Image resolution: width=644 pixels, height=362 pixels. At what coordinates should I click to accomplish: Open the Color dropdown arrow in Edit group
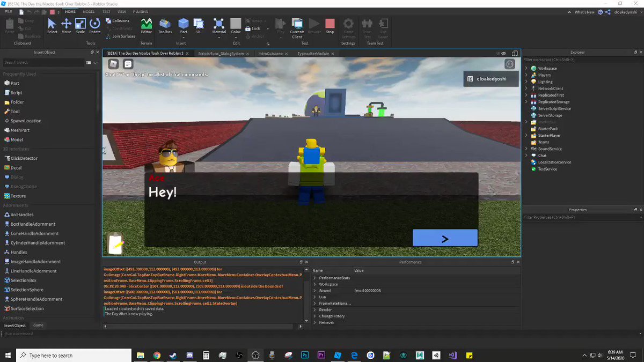click(x=236, y=36)
